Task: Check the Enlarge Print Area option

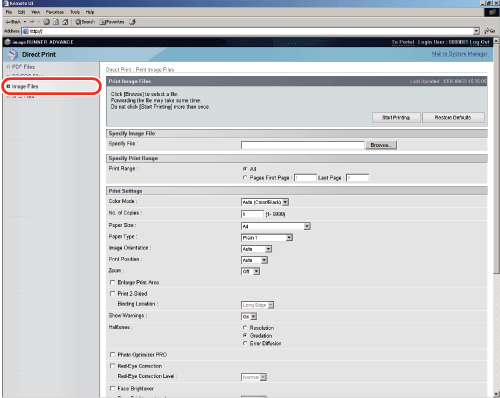Action: coord(112,282)
